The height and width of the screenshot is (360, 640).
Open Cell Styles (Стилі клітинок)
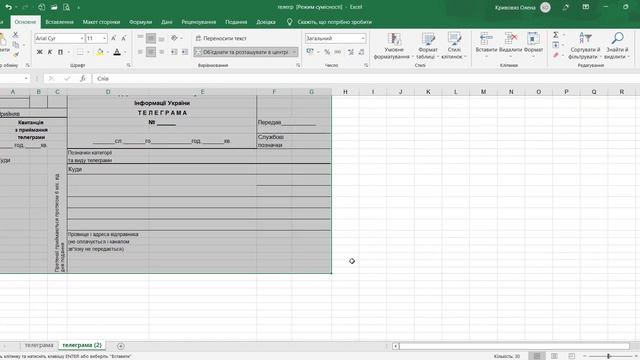[x=453, y=46]
